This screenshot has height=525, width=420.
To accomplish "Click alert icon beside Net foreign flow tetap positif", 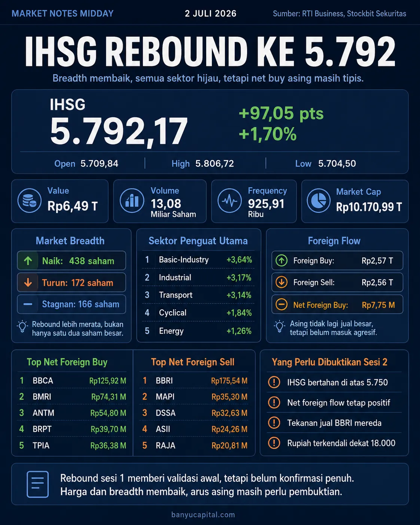I will point(274,403).
